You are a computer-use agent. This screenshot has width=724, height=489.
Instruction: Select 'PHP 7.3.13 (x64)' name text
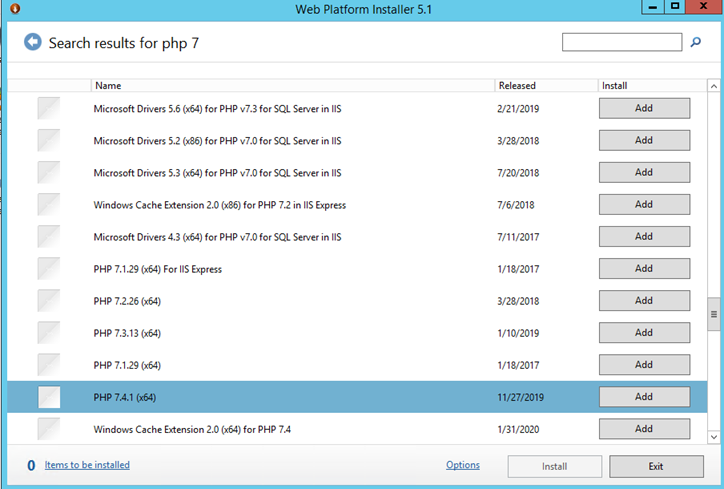(127, 333)
